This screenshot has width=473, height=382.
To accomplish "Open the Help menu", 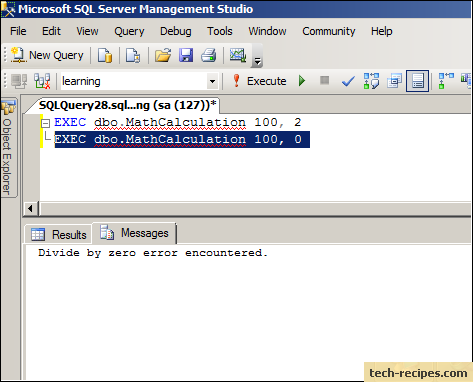I will tap(381, 31).
